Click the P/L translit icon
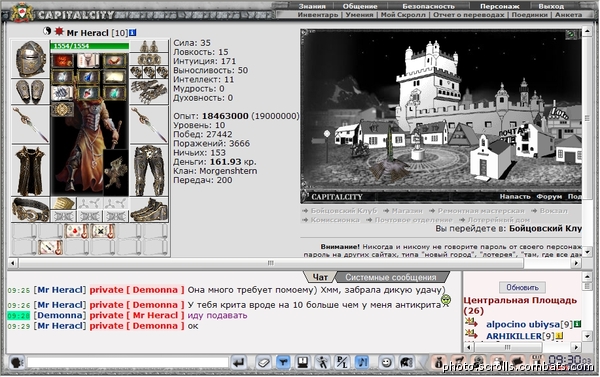The height and width of the screenshot is (377, 600). coord(342,362)
